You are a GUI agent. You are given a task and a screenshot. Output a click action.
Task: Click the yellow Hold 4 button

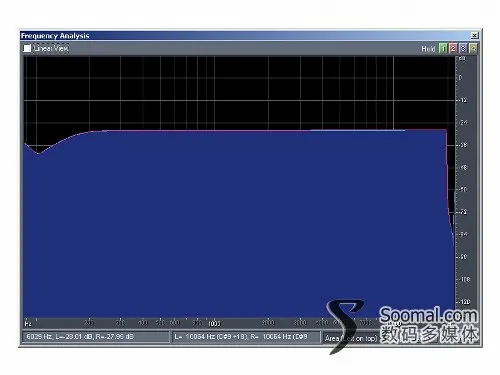473,49
